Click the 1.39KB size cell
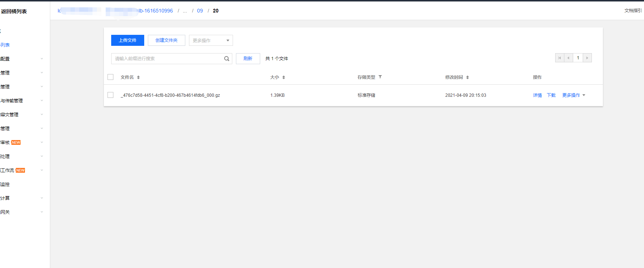The height and width of the screenshot is (268, 644). pyautogui.click(x=277, y=95)
